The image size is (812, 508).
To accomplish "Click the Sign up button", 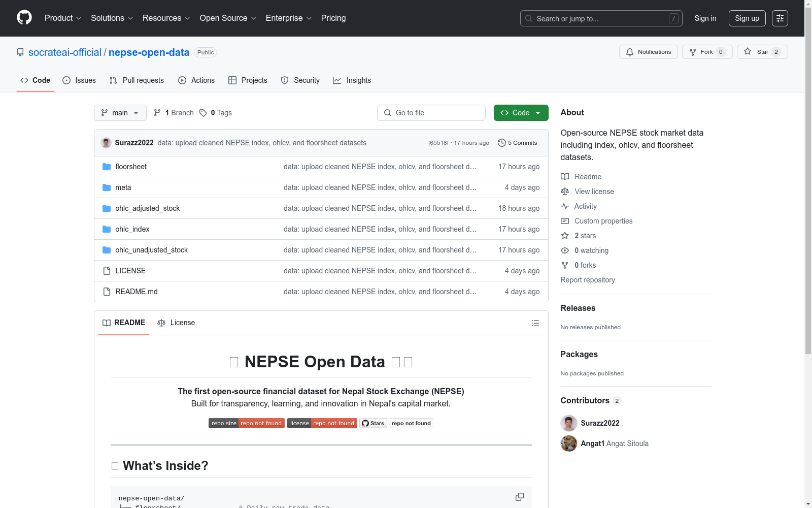I will pos(747,18).
